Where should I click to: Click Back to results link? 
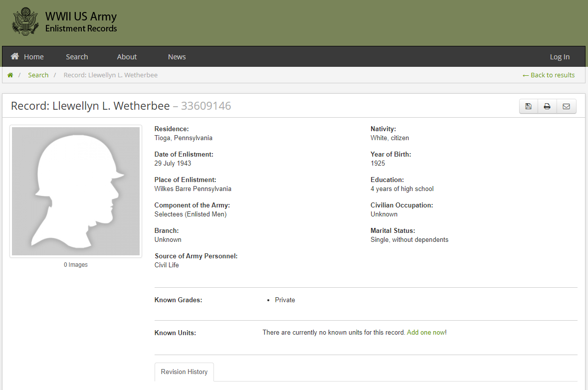click(548, 75)
